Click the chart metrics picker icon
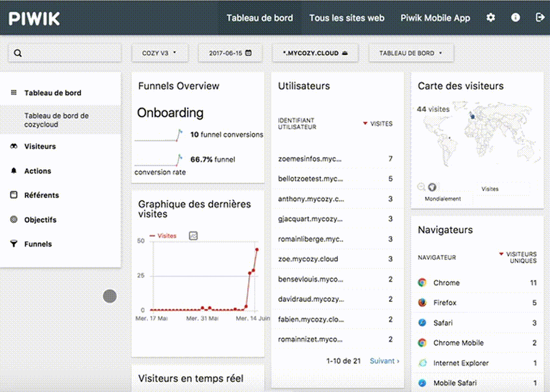This screenshot has width=550, height=392. coord(193,236)
